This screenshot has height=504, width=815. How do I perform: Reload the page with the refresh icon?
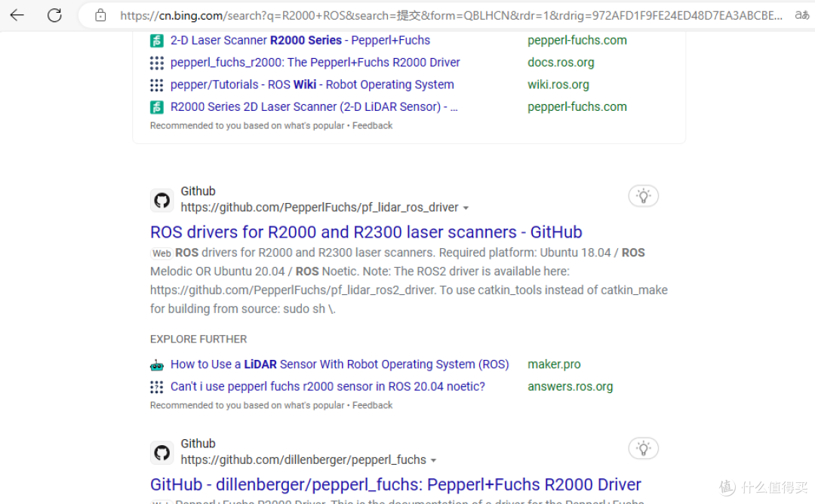tap(54, 15)
